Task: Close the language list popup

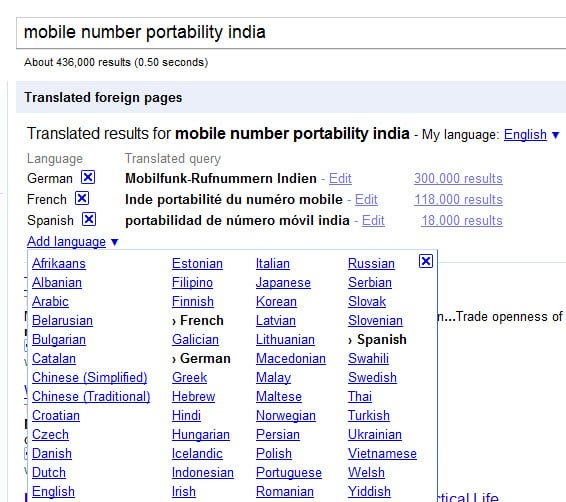Action: [x=426, y=261]
